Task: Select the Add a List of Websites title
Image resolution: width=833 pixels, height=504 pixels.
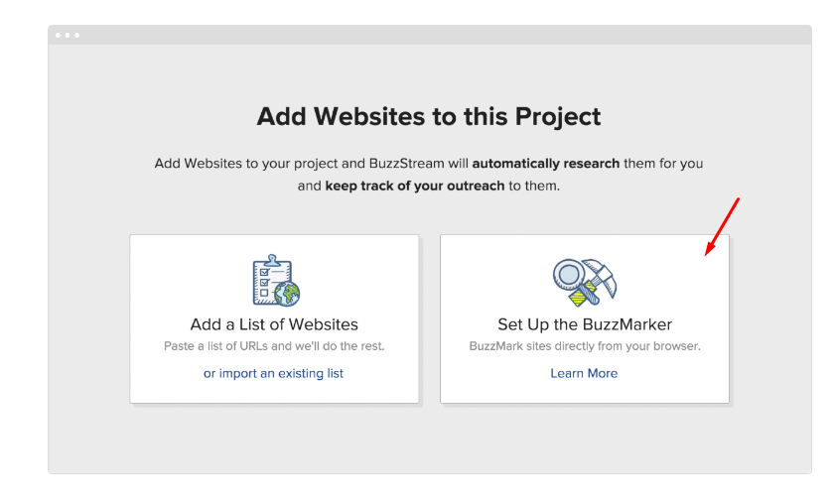Action: tap(274, 324)
